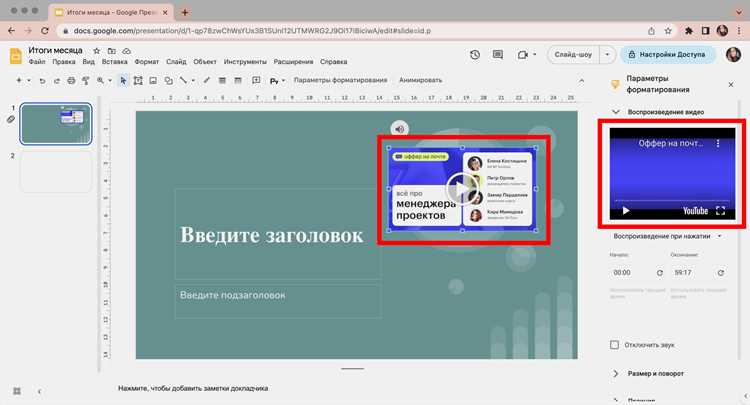
Task: Reload the browser page
Action: (44, 31)
